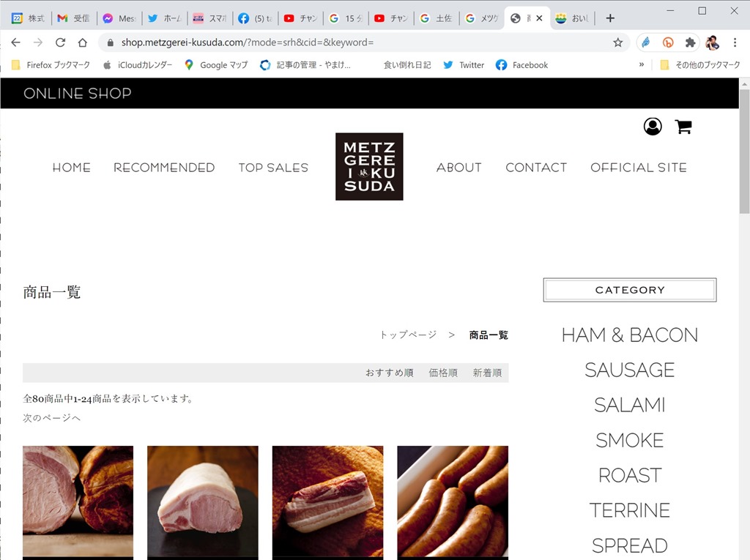
Task: Browse the HAM & BACON category
Action: (x=630, y=335)
